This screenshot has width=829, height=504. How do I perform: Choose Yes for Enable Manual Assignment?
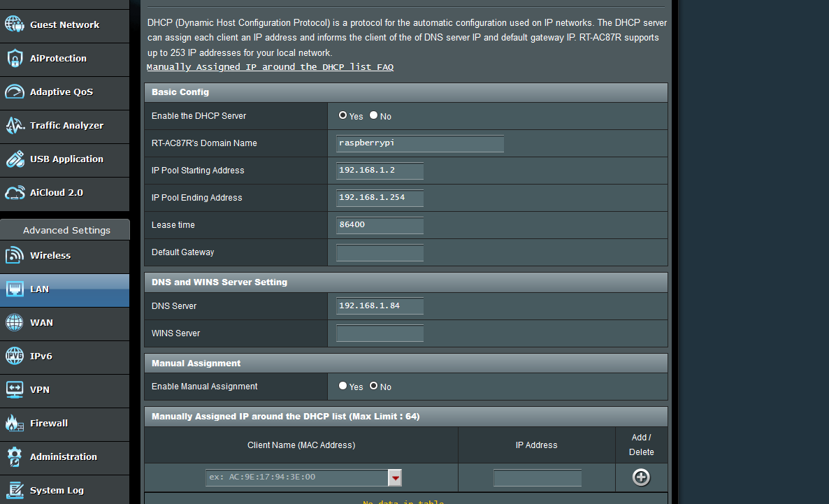(x=343, y=386)
